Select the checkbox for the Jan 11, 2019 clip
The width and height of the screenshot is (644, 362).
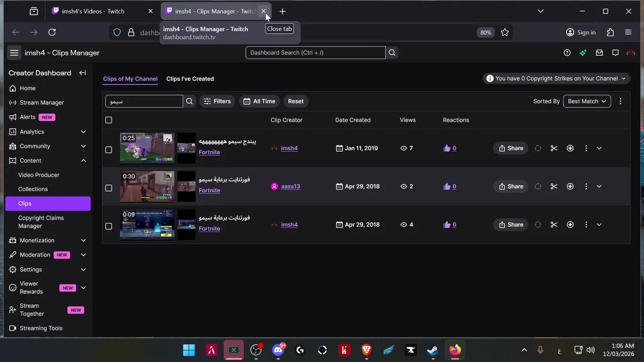pos(109,150)
